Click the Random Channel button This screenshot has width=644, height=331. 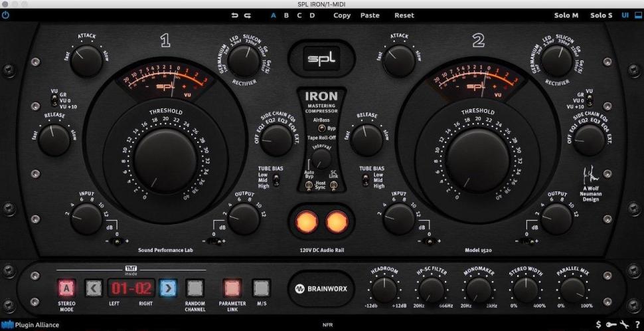point(195,288)
